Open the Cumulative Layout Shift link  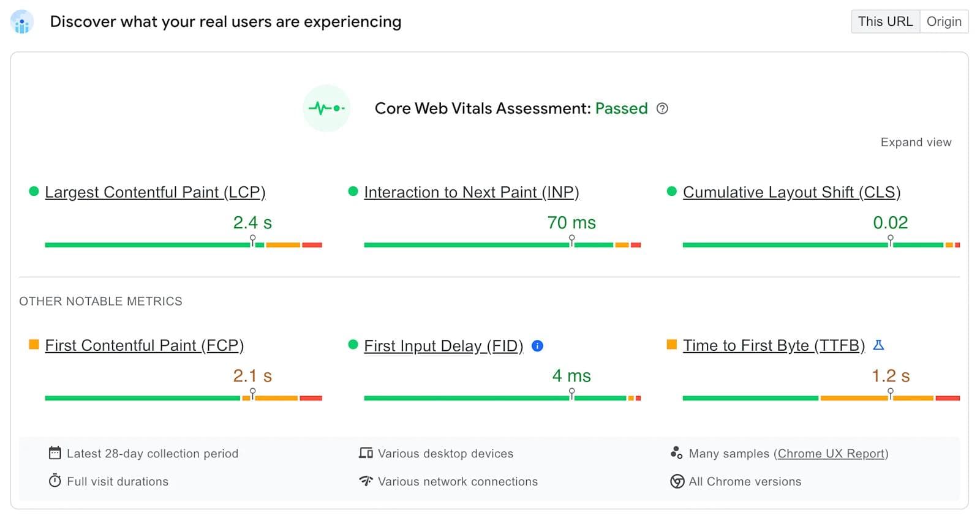(x=791, y=192)
